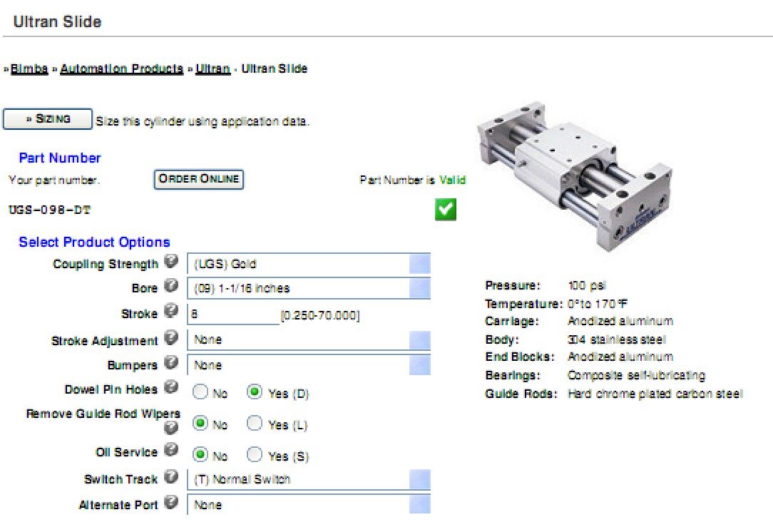
Task: Click the Body value 304 stainless steel
Action: pos(617,339)
